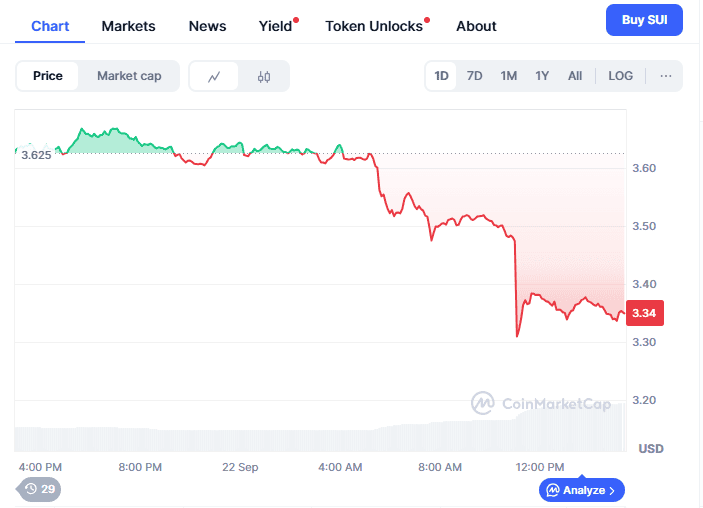Click the history clock badge showing 29

point(40,489)
